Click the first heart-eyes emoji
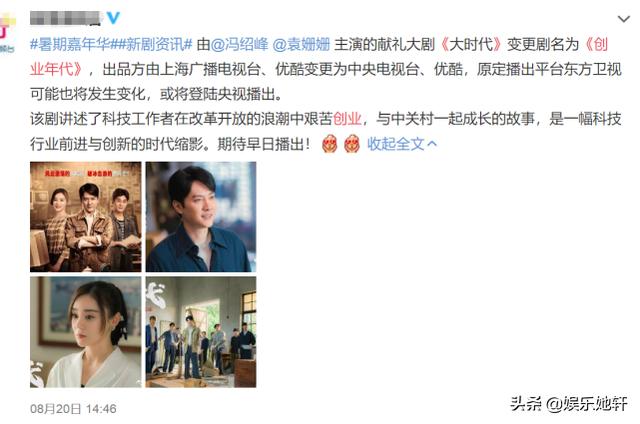The height and width of the screenshot is (424, 640). [329, 144]
